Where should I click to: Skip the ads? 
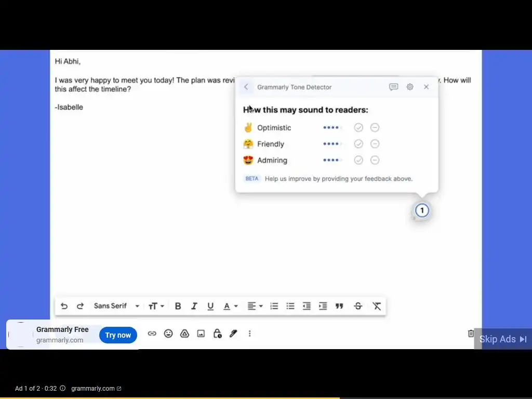(x=503, y=339)
